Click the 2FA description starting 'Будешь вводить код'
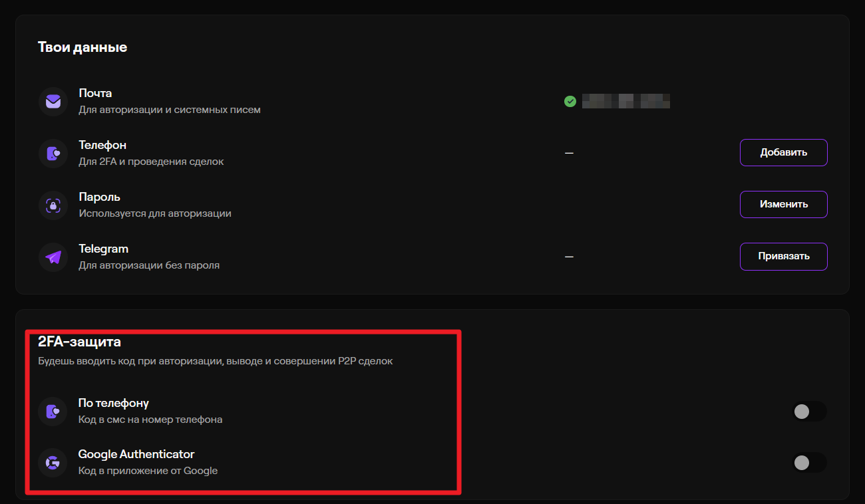 [216, 362]
